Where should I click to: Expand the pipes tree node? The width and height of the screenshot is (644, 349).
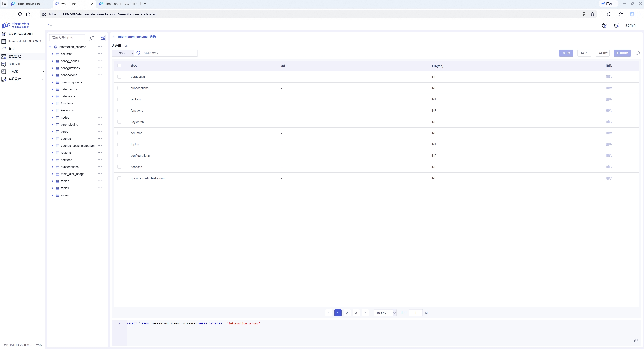pos(52,132)
